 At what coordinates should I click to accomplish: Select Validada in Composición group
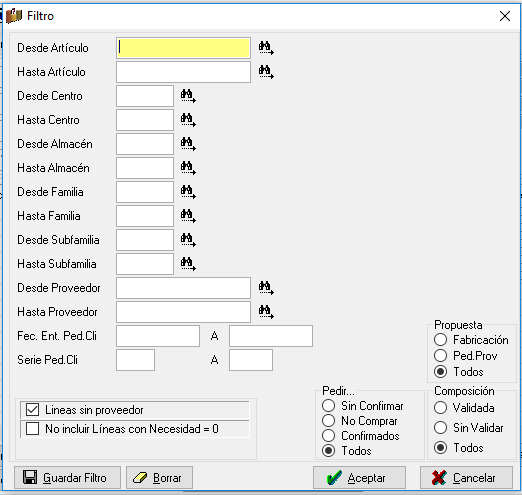(440, 408)
